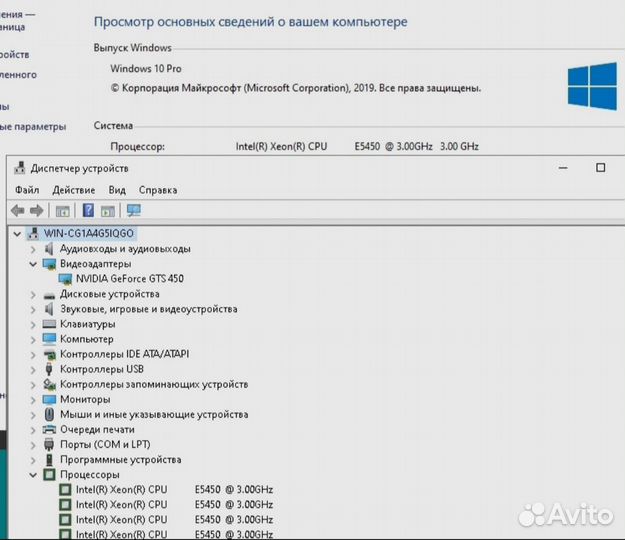The image size is (625, 540).
Task: Expand Аудиовходы и аудиовыходы
Action: tap(33, 249)
